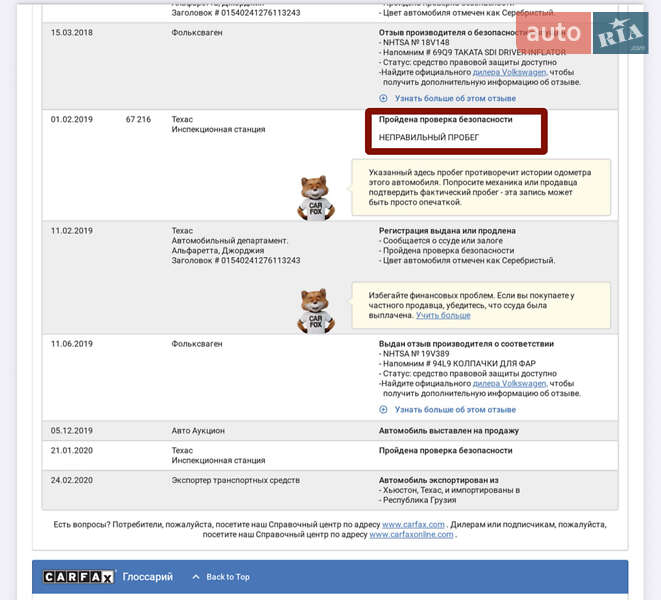Click 'Экспортер транспортных средств' source text
The height and width of the screenshot is (600, 661).
[236, 480]
